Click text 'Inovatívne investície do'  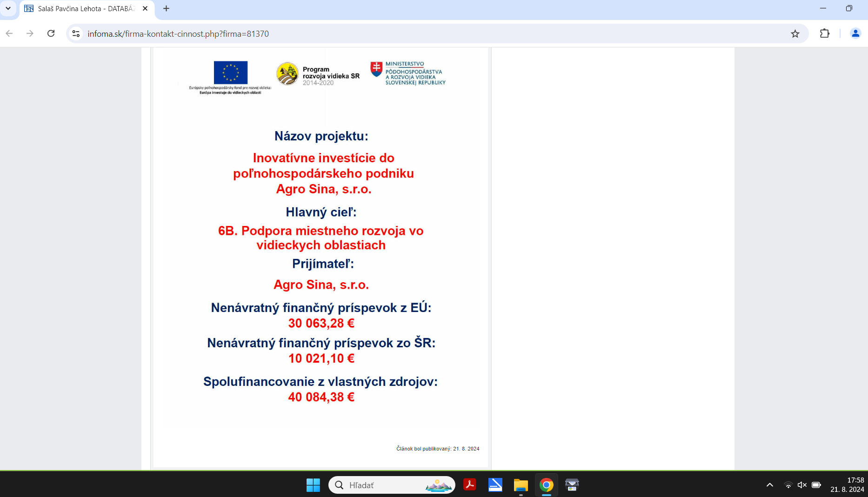[x=323, y=158]
